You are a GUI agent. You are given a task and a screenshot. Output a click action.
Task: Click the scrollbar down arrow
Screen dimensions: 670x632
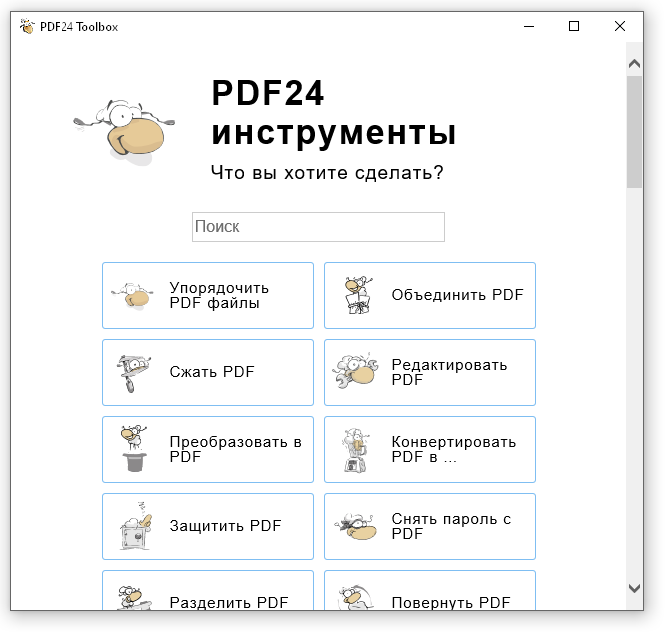coord(635,588)
